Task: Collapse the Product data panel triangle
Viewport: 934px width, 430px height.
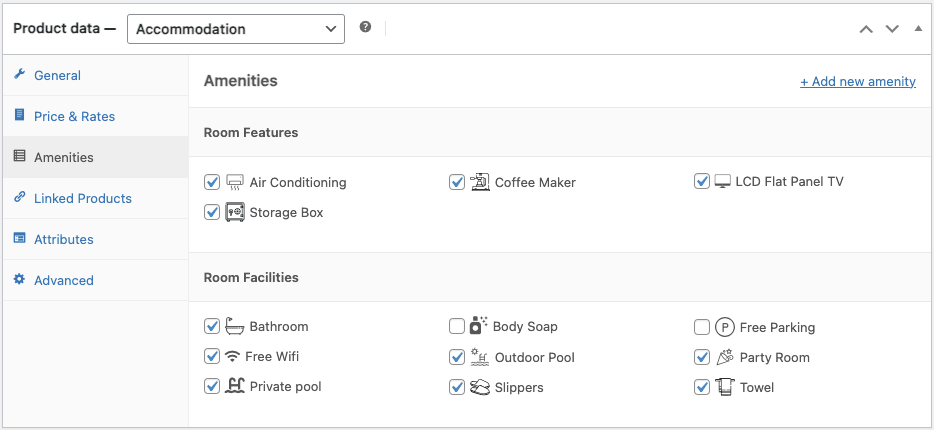Action: (918, 29)
